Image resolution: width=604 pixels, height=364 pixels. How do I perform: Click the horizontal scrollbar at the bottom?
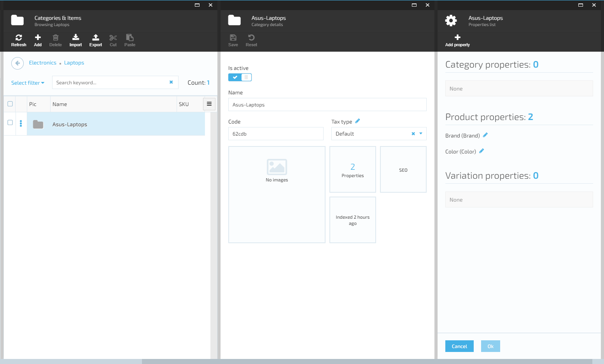367,361
